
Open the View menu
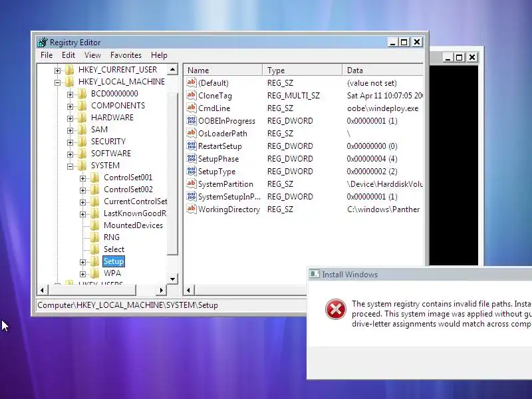tap(92, 55)
